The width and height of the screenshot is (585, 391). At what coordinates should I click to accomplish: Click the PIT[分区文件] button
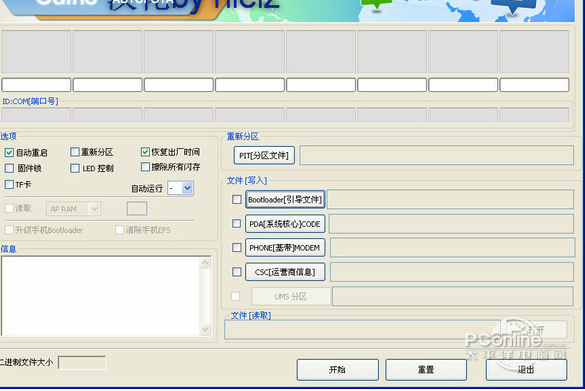click(x=264, y=156)
